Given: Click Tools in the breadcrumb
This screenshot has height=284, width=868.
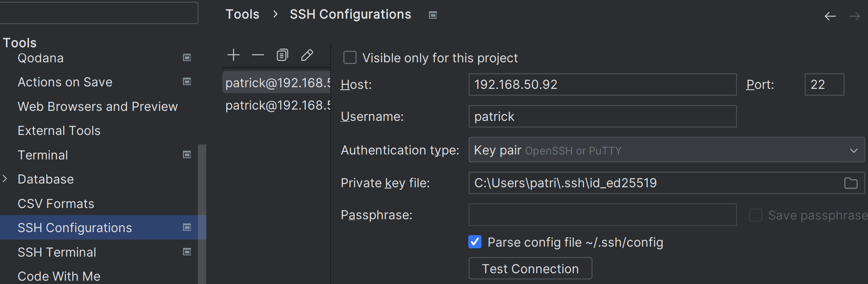Looking at the screenshot, I should pos(242,15).
